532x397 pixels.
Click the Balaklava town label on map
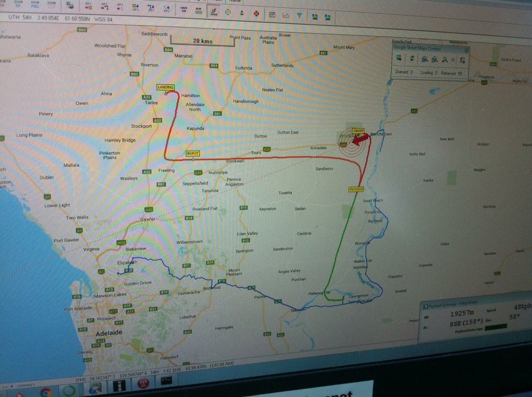point(38,55)
